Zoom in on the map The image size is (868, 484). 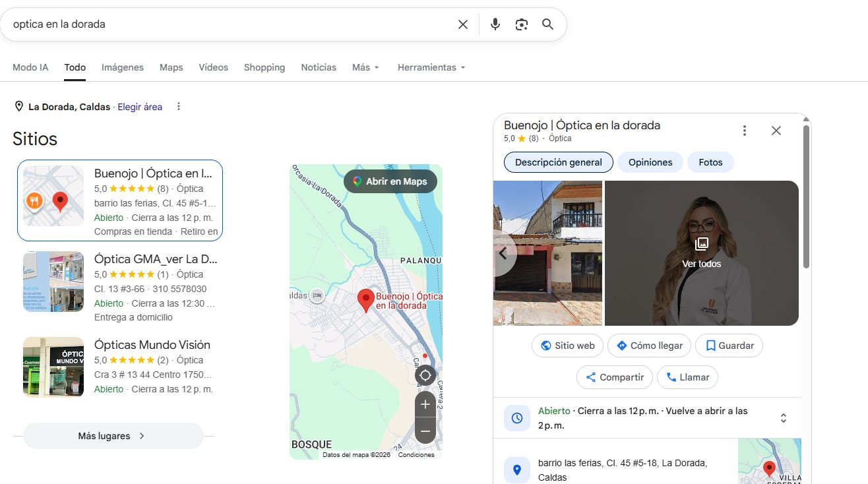(425, 404)
